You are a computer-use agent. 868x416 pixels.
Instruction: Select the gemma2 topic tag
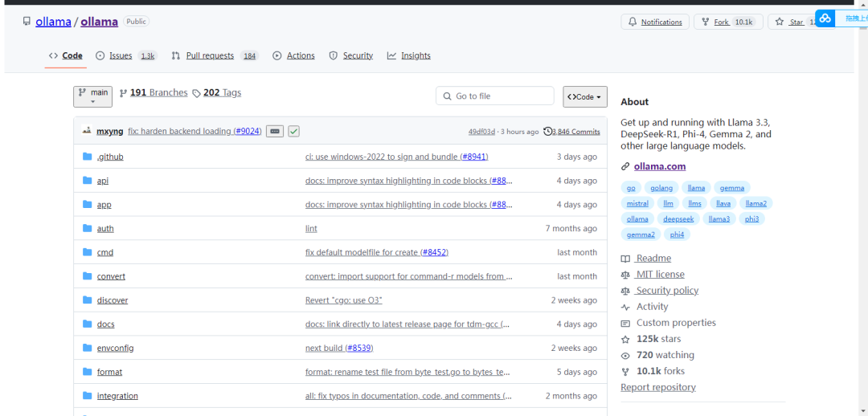click(x=641, y=235)
